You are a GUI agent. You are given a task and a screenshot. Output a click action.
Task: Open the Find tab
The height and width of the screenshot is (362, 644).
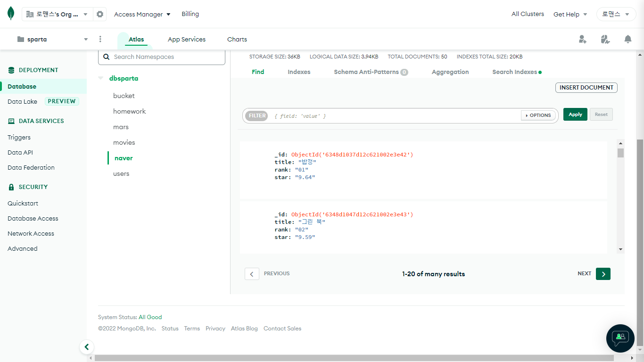point(258,72)
